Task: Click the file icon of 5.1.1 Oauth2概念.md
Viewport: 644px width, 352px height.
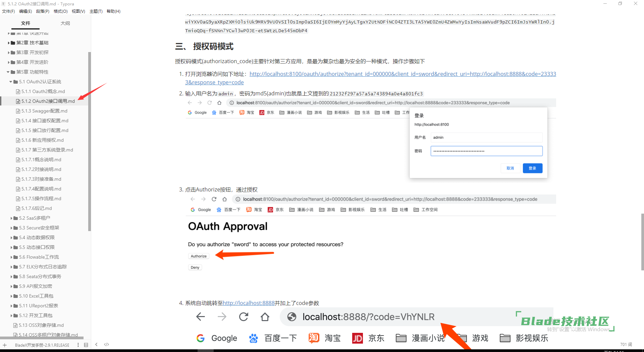Action: click(18, 91)
